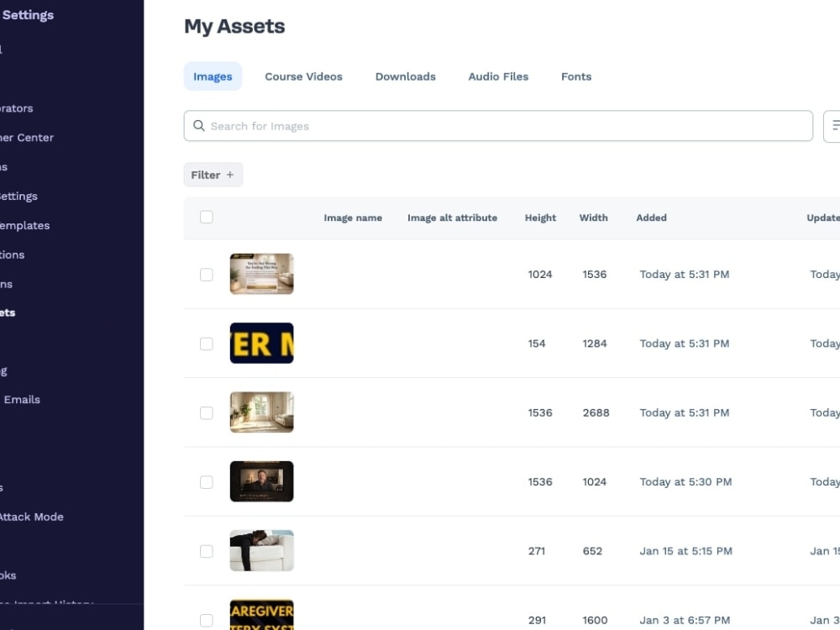
Task: Click the height value 271
Action: (x=536, y=551)
